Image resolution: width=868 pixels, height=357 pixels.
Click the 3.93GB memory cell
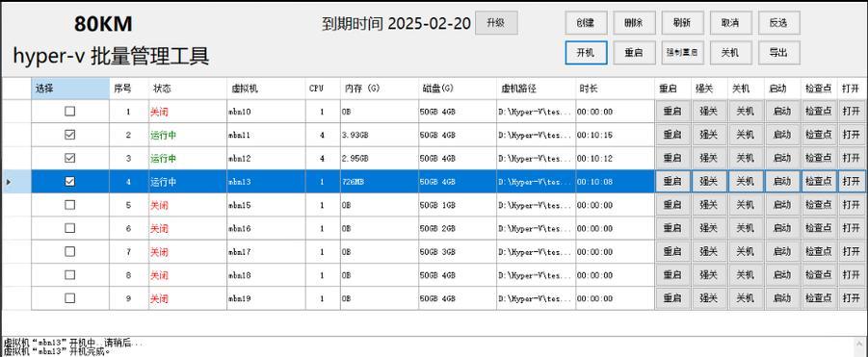(379, 135)
